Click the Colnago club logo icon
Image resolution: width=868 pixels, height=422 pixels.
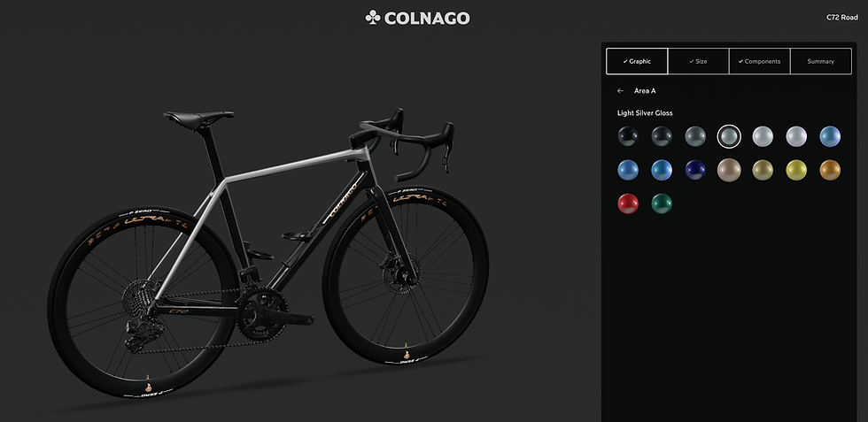tap(373, 18)
